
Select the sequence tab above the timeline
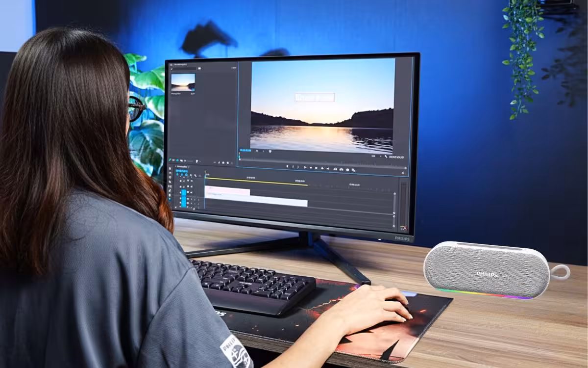[182, 166]
